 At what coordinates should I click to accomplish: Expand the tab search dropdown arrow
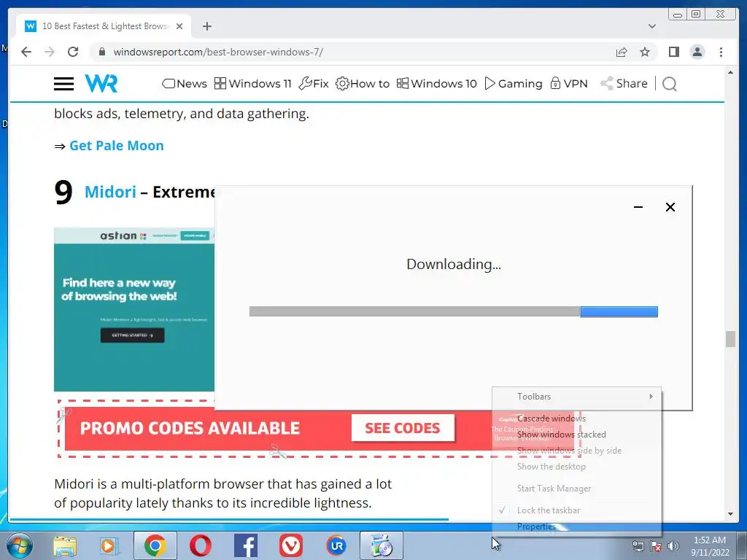pyautogui.click(x=651, y=26)
